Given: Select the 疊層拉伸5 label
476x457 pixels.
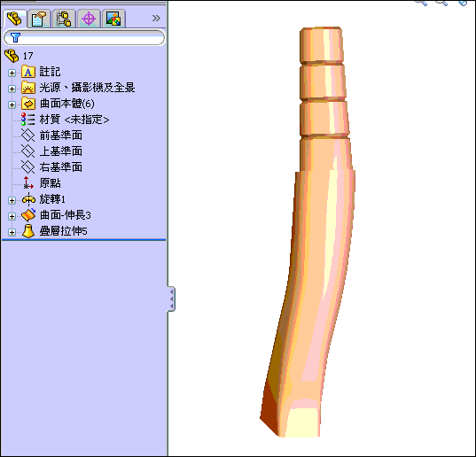Looking at the screenshot, I should [64, 231].
